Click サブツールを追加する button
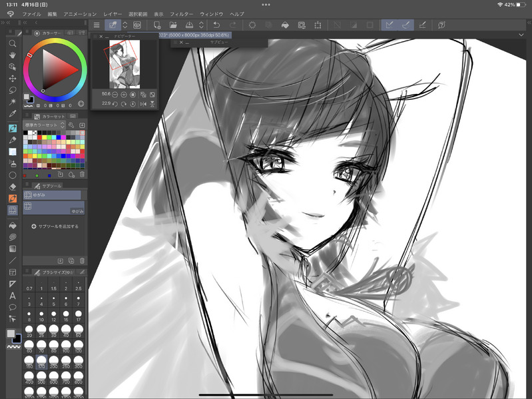 [x=55, y=226]
